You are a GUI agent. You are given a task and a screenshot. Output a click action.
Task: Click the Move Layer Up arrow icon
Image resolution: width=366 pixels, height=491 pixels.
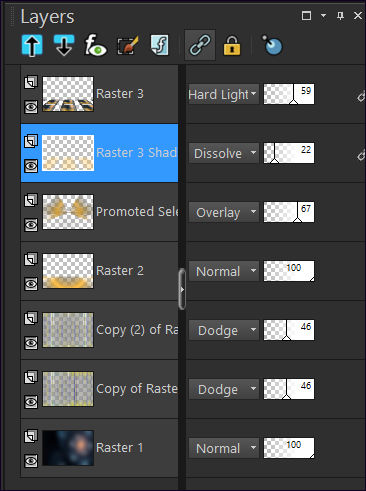point(32,45)
